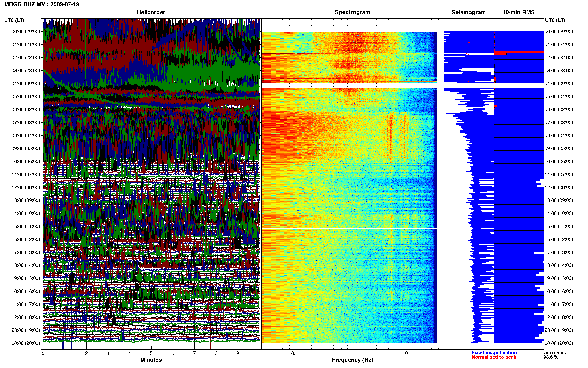588x368 pixels.
Task: Select left time label '23:00 (19:00)'
Action: [26, 330]
